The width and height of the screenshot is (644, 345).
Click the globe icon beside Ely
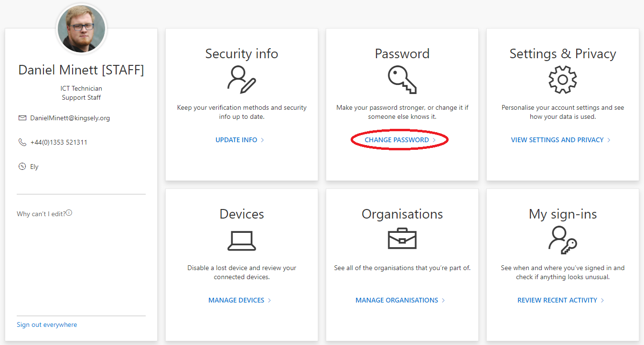point(22,166)
